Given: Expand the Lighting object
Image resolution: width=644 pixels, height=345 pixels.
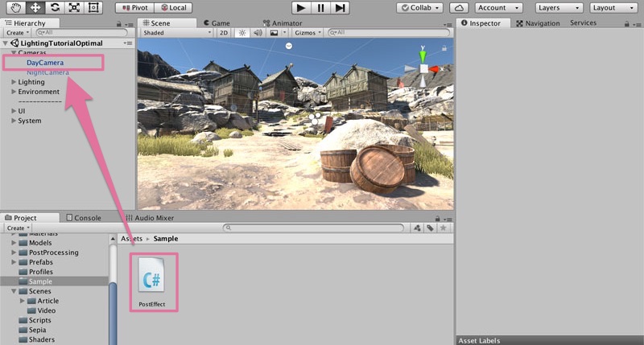Looking at the screenshot, I should [14, 82].
